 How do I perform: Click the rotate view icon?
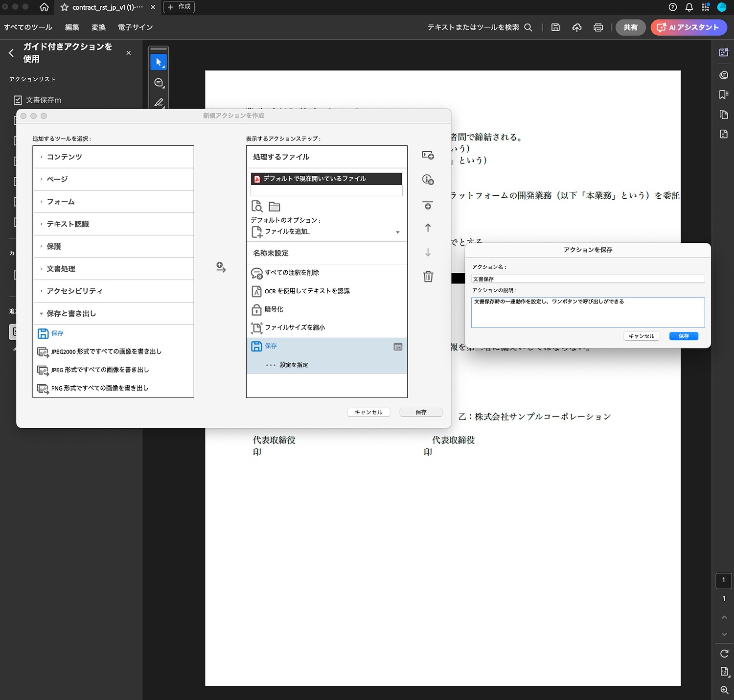point(724,653)
